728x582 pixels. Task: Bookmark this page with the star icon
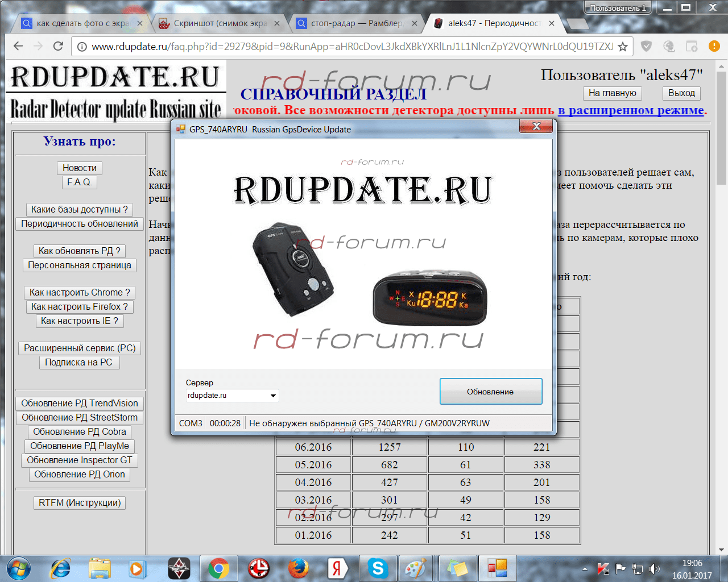(623, 47)
